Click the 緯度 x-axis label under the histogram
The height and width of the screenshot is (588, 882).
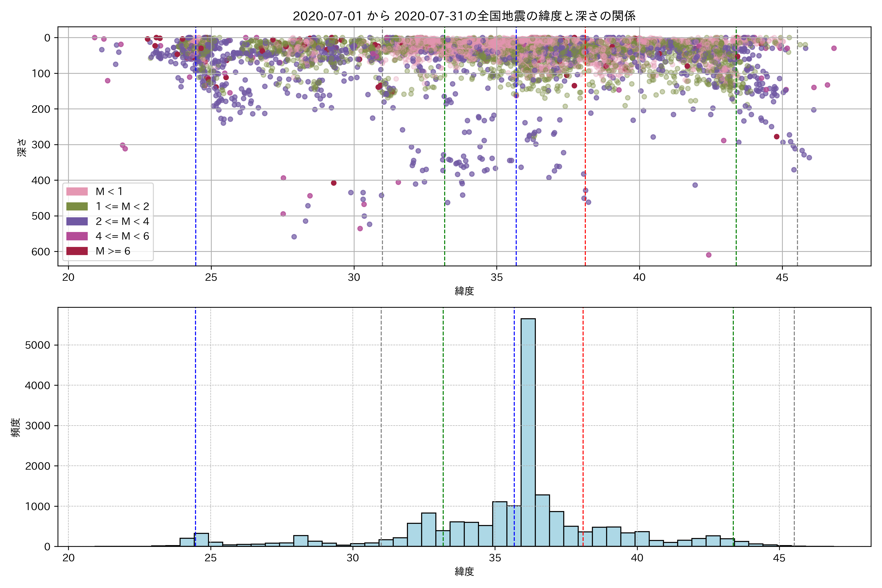[464, 572]
